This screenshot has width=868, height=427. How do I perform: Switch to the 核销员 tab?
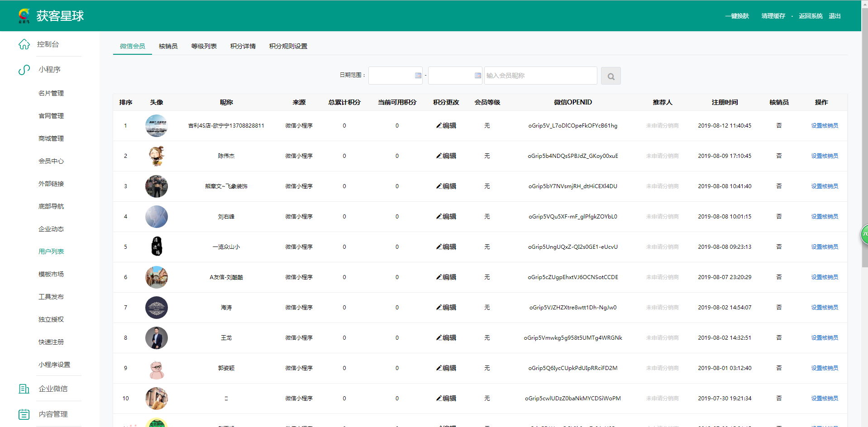tap(168, 46)
